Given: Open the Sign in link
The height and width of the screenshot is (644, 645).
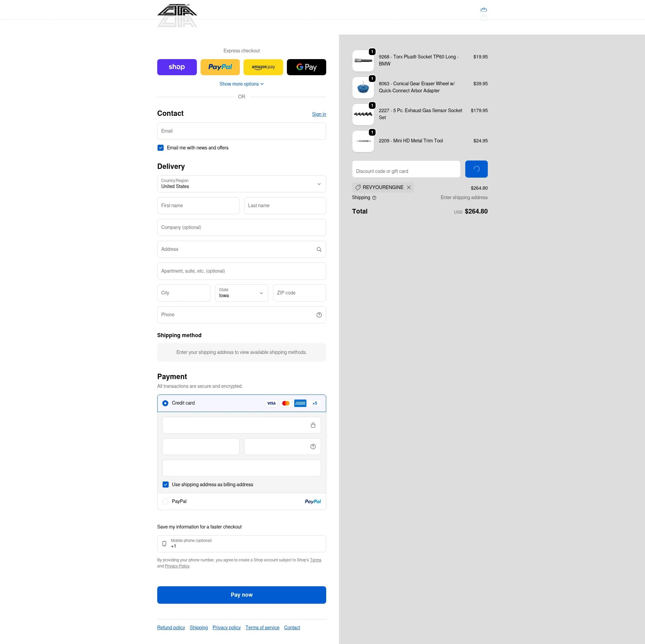Looking at the screenshot, I should (318, 114).
